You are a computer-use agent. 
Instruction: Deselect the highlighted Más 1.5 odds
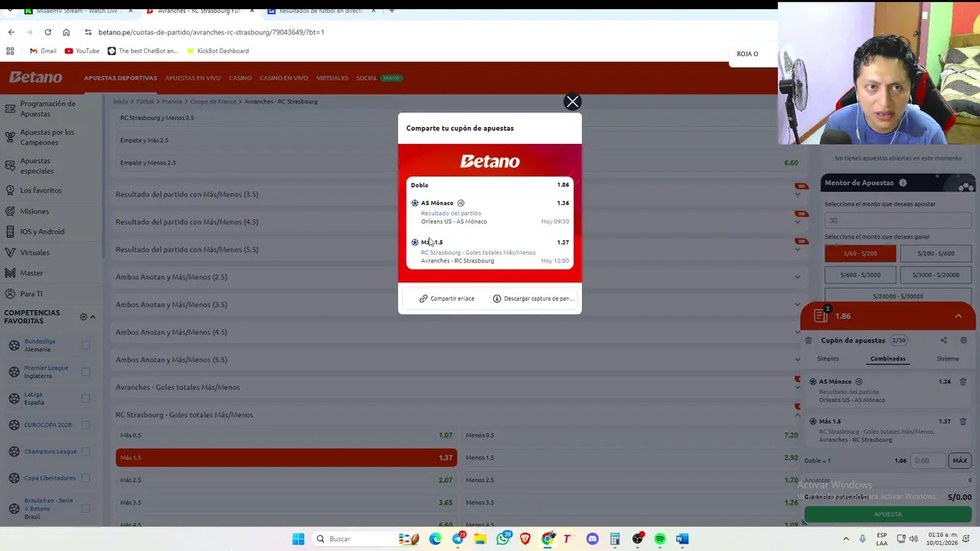(286, 458)
